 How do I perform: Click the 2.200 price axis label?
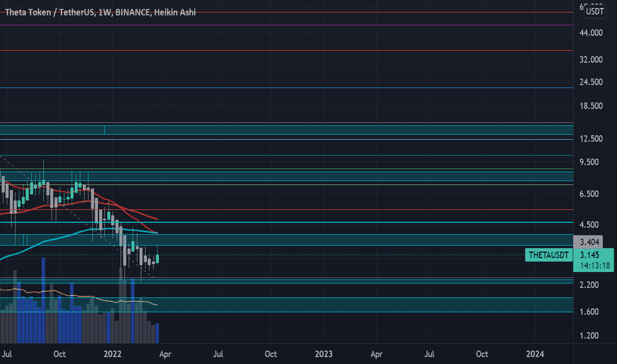589,285
